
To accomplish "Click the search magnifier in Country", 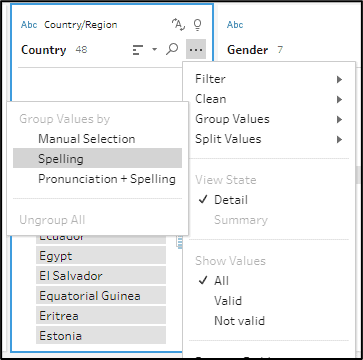I will click(x=172, y=50).
